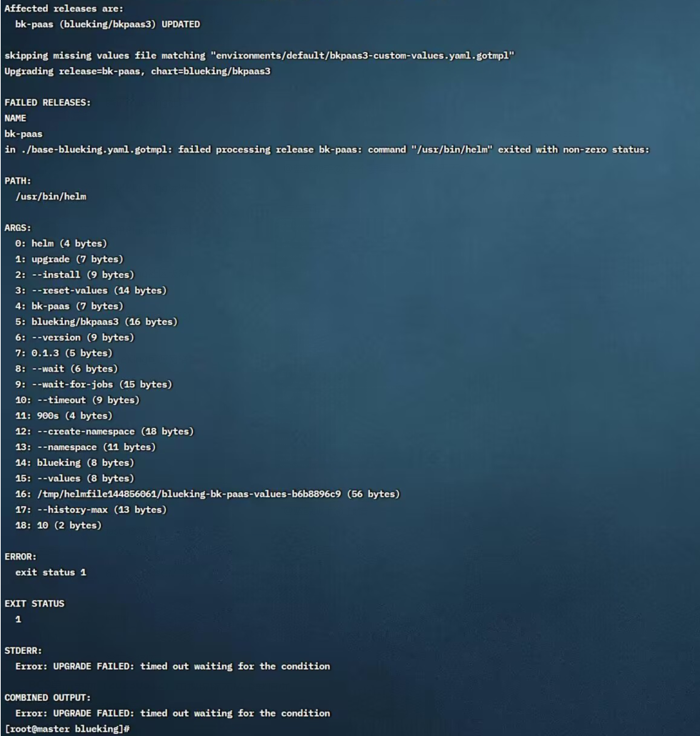Click the 'skipping missing values file' line
The image size is (700, 736).
coord(259,56)
